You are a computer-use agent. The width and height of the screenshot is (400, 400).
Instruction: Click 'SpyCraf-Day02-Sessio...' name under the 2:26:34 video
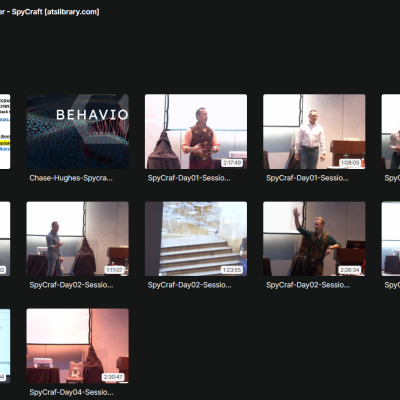tap(308, 285)
